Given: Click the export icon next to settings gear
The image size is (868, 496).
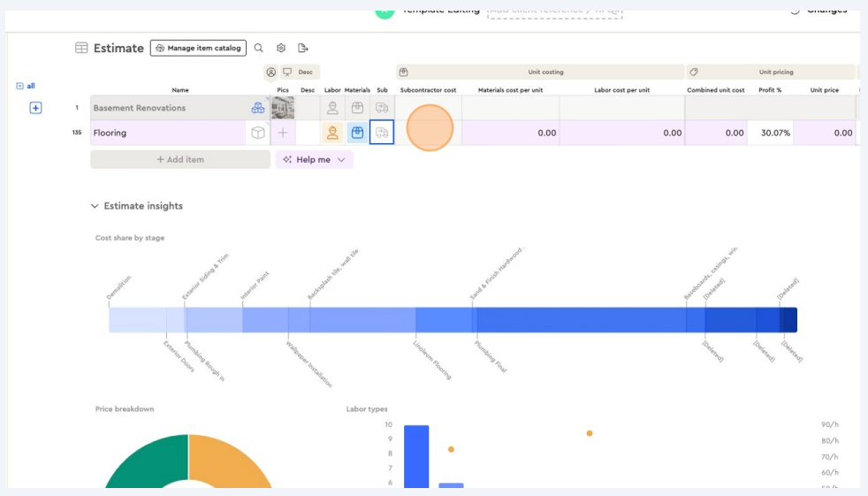Looking at the screenshot, I should 303,48.
